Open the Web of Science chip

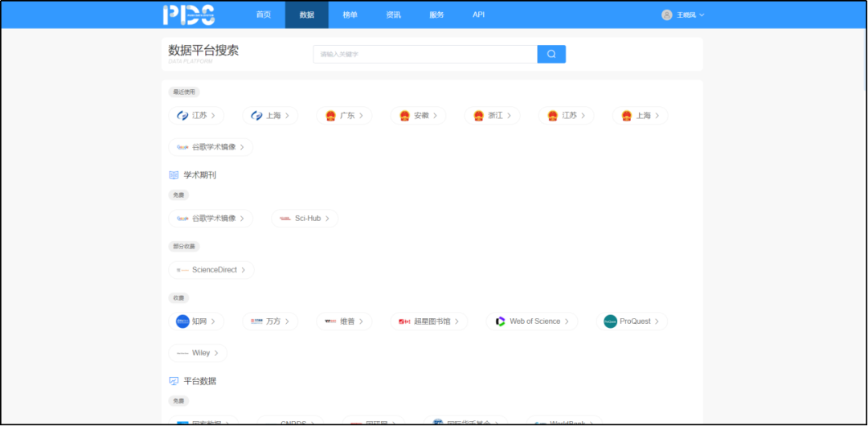531,322
